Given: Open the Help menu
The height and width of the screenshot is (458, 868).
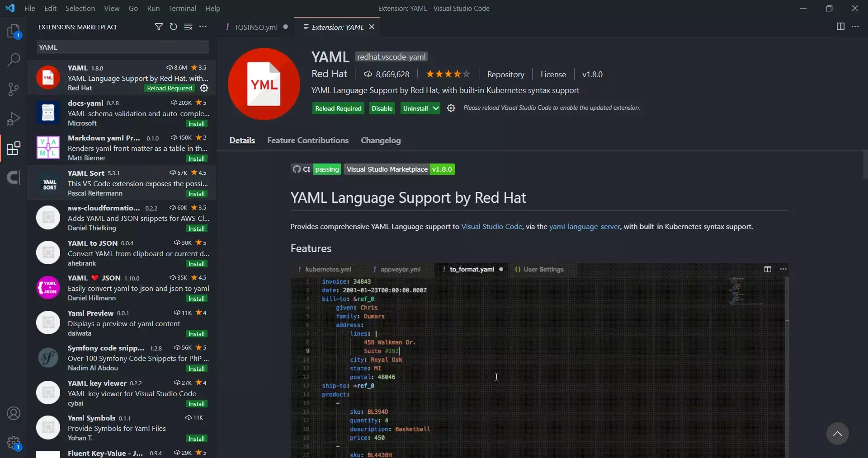Looking at the screenshot, I should [x=212, y=8].
